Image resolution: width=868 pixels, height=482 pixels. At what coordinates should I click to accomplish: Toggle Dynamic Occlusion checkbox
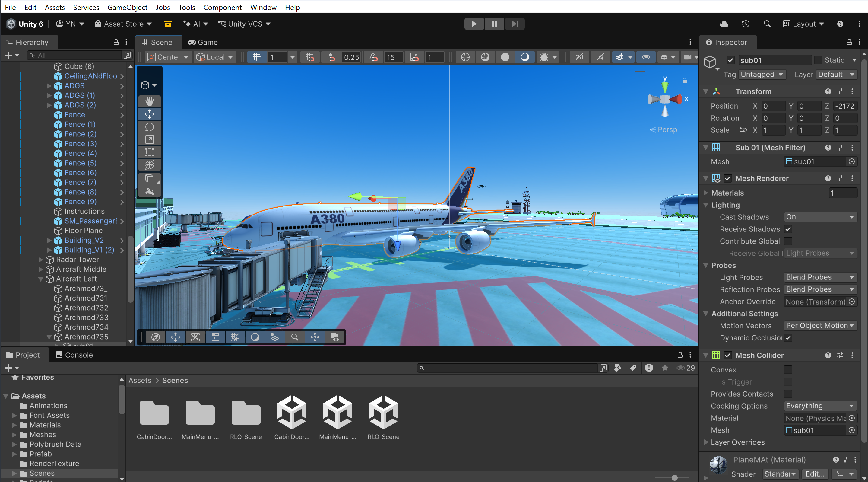point(788,338)
